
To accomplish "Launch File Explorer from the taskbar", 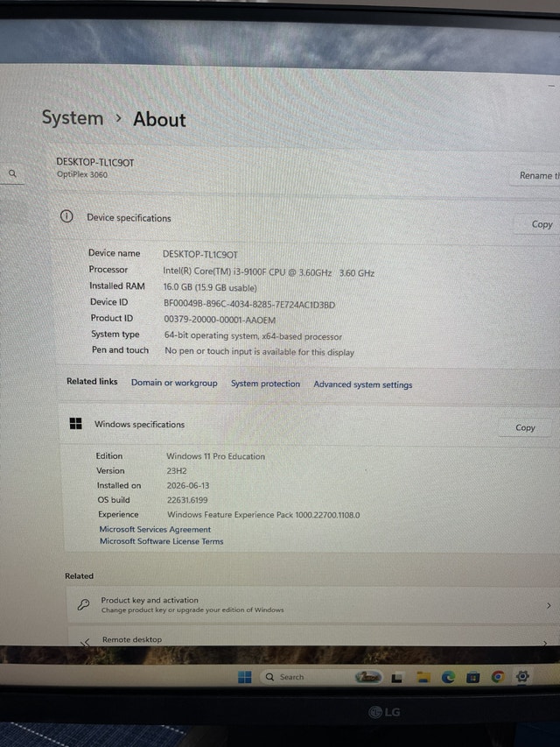I will (x=423, y=677).
